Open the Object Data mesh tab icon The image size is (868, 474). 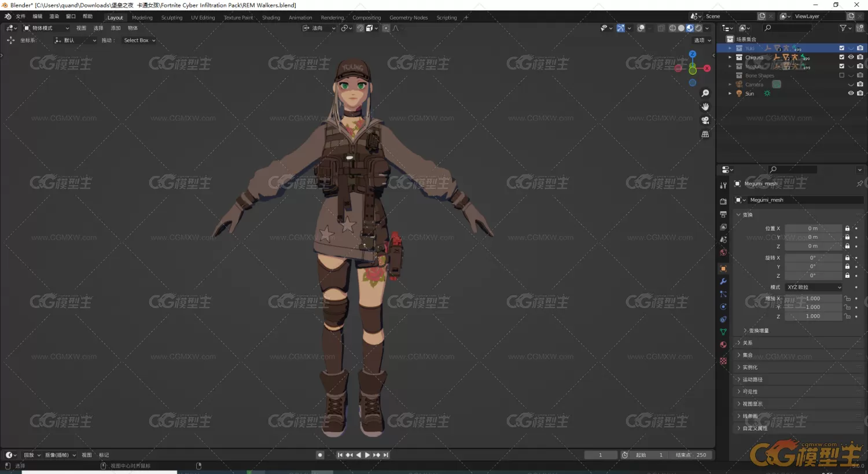coord(723,332)
